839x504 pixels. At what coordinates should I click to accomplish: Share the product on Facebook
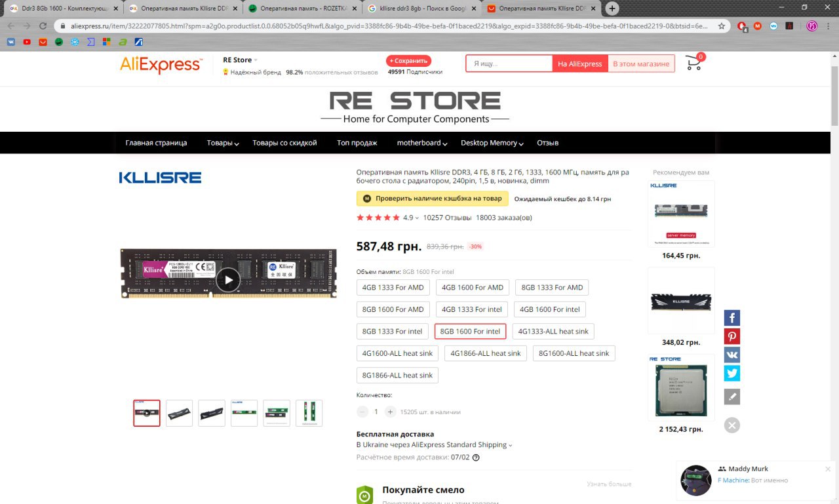point(732,318)
